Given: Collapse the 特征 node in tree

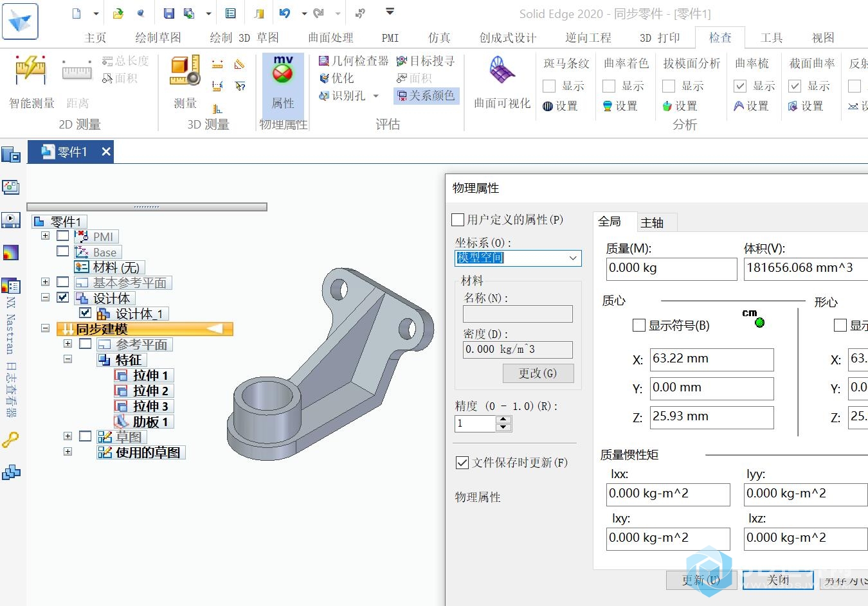Looking at the screenshot, I should [68, 359].
